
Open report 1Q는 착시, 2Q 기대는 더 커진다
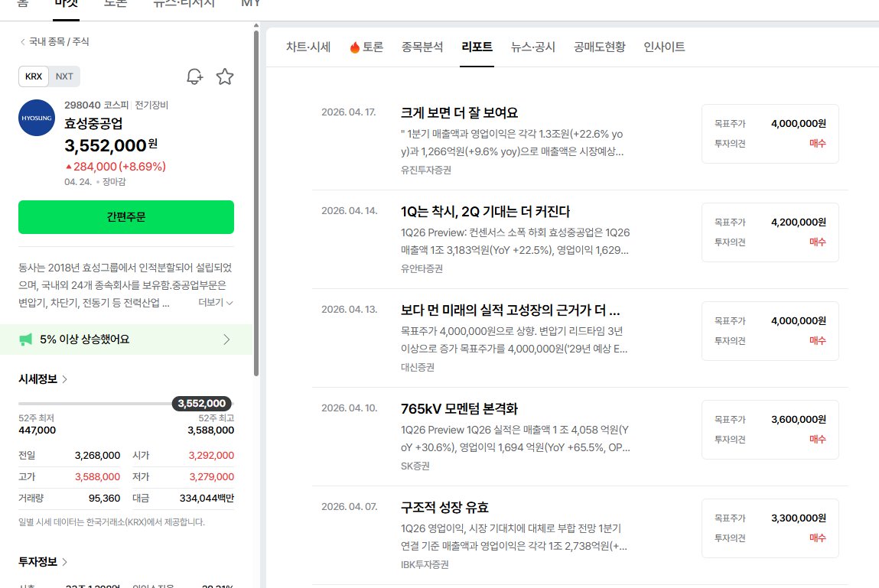click(486, 211)
